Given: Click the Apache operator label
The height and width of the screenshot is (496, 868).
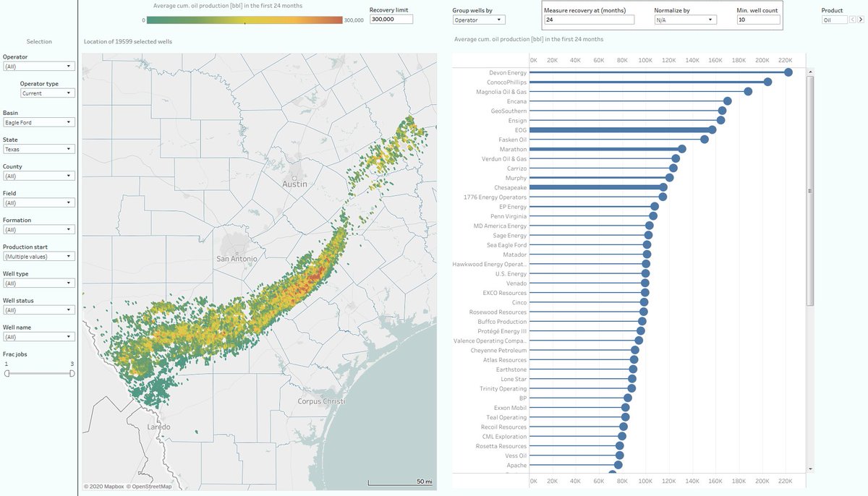Looking at the screenshot, I should 516,465.
